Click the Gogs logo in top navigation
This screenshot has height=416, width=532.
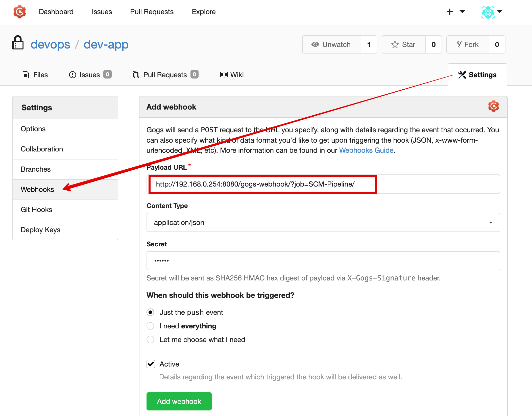tap(20, 12)
